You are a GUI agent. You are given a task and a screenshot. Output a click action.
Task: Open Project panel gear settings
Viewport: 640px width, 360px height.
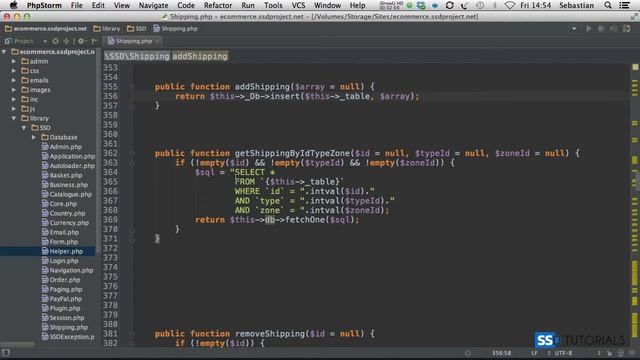pos(81,41)
